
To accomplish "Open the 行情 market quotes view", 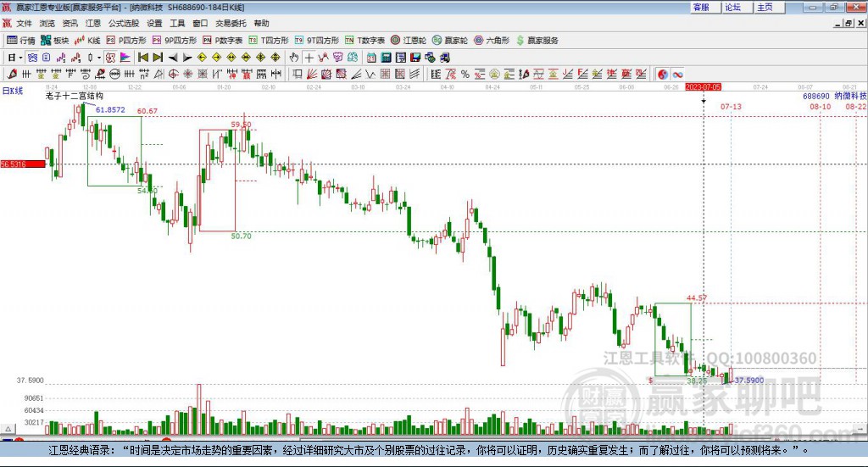I will [x=20, y=41].
